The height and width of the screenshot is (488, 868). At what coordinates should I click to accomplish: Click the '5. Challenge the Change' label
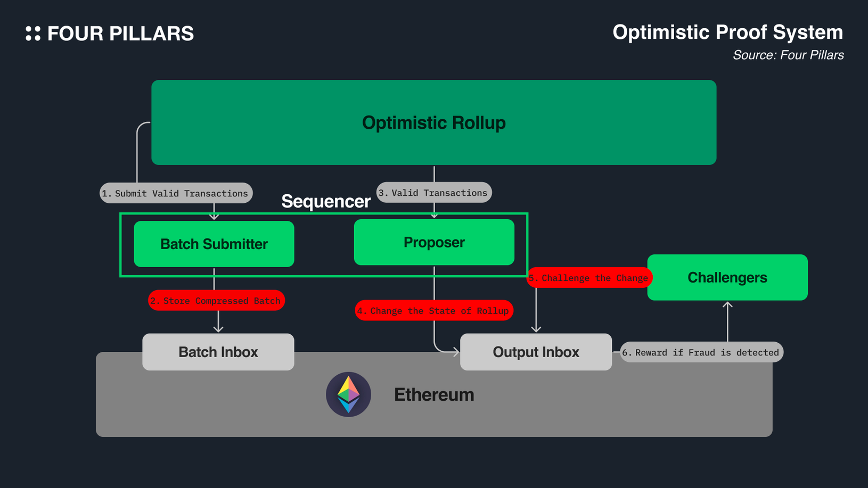[x=589, y=278]
